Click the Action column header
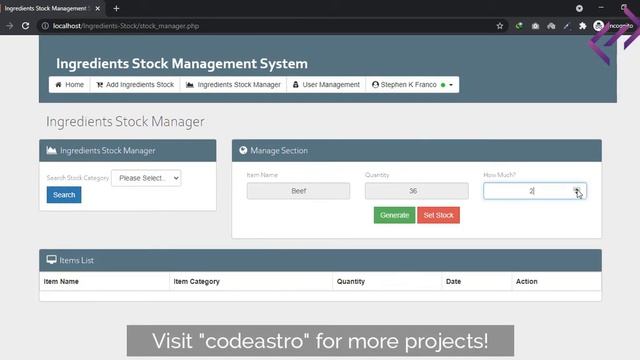Viewport: 640px width, 360px height. (x=527, y=282)
